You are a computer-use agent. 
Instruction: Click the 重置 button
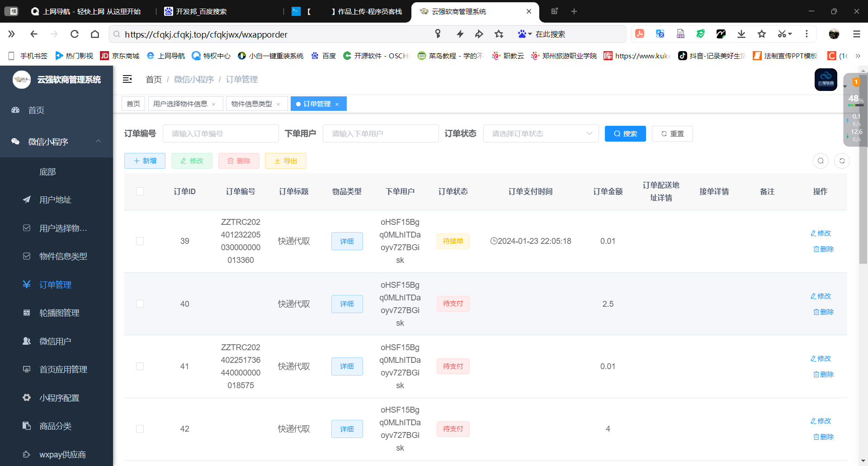click(x=672, y=133)
